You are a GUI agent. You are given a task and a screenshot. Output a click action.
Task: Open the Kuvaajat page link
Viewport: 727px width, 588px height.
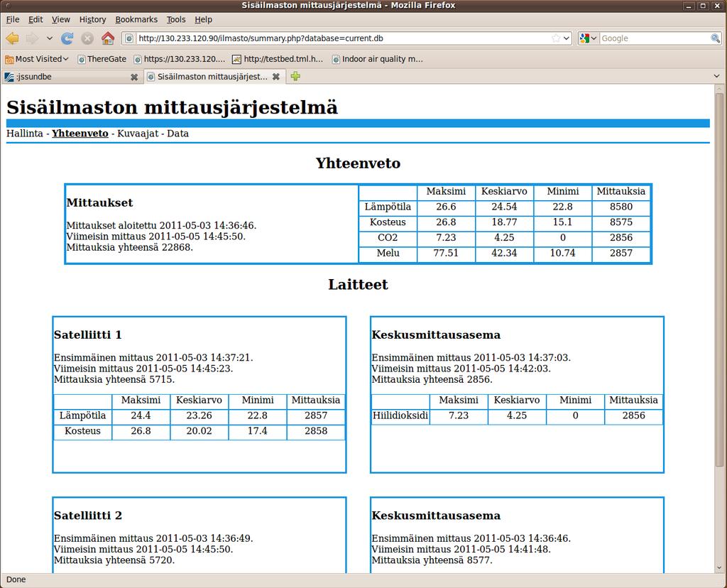138,134
